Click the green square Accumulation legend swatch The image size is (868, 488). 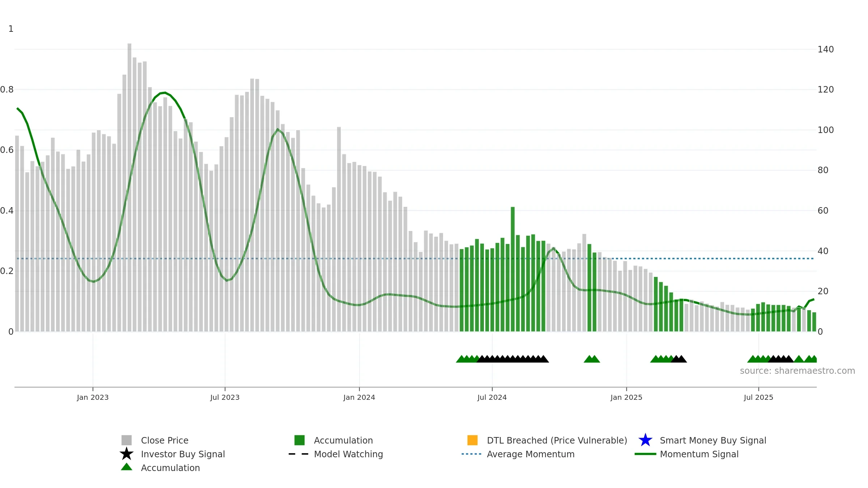[x=299, y=440]
